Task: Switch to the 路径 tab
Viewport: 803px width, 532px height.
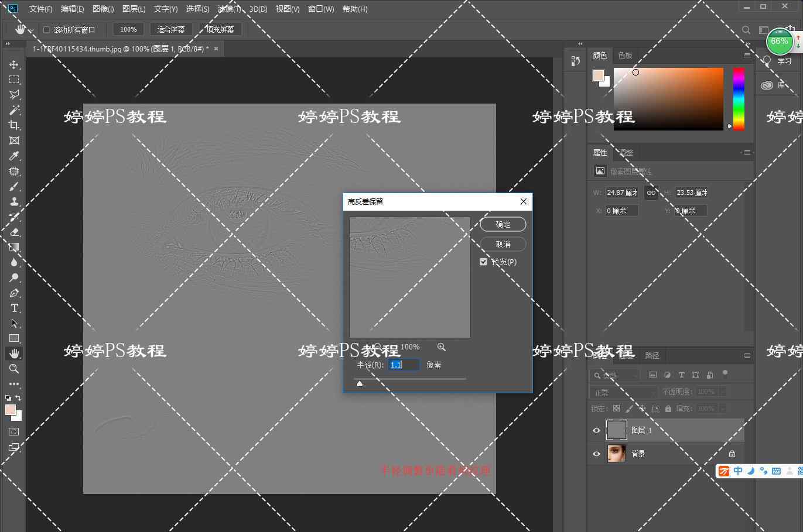Action: pos(652,355)
